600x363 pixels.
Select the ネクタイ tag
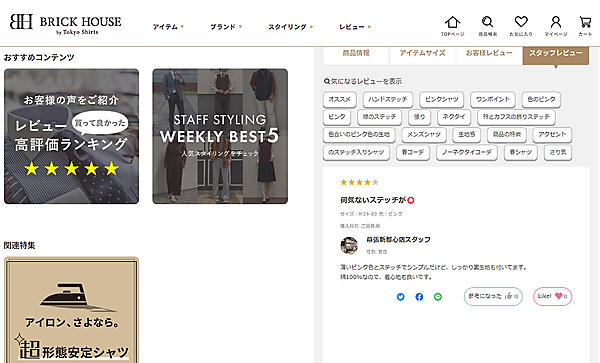[454, 117]
